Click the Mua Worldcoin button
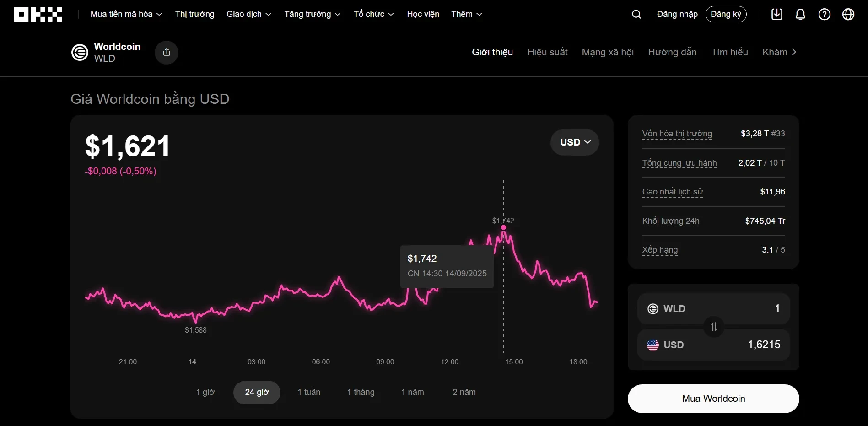 pyautogui.click(x=713, y=399)
